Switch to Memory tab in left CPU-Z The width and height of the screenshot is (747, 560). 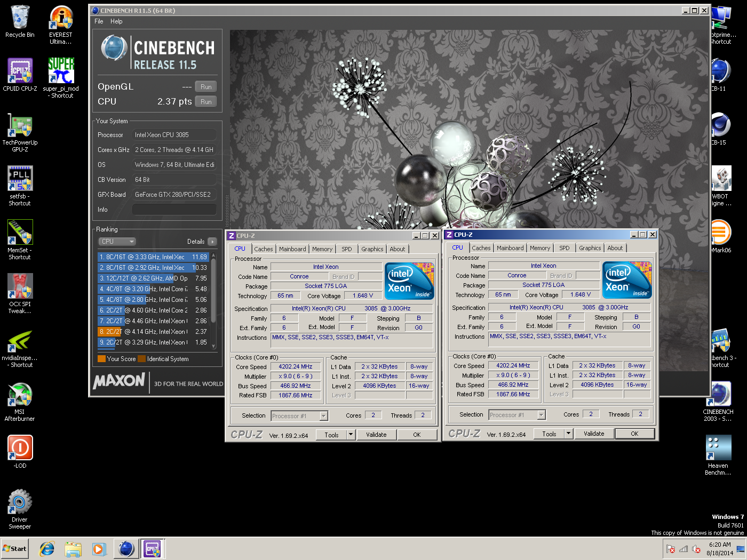point(322,249)
